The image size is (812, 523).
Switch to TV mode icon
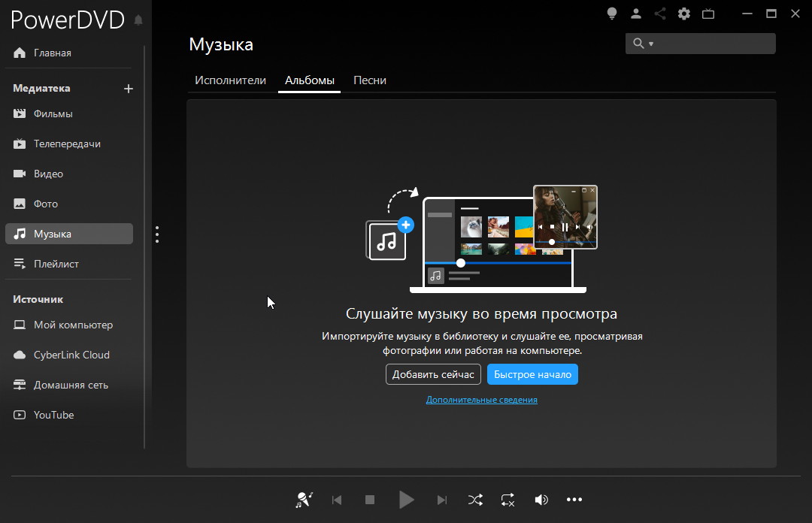coord(708,14)
